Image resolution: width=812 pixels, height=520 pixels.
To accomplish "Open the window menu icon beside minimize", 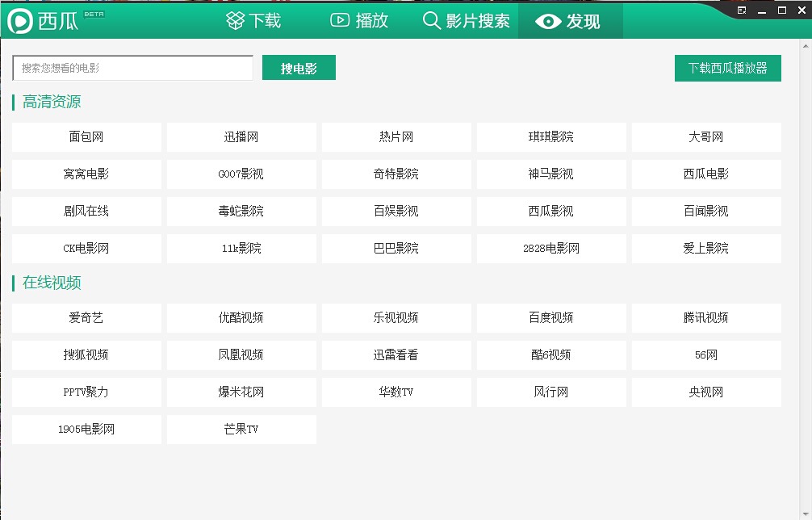I will tap(742, 10).
